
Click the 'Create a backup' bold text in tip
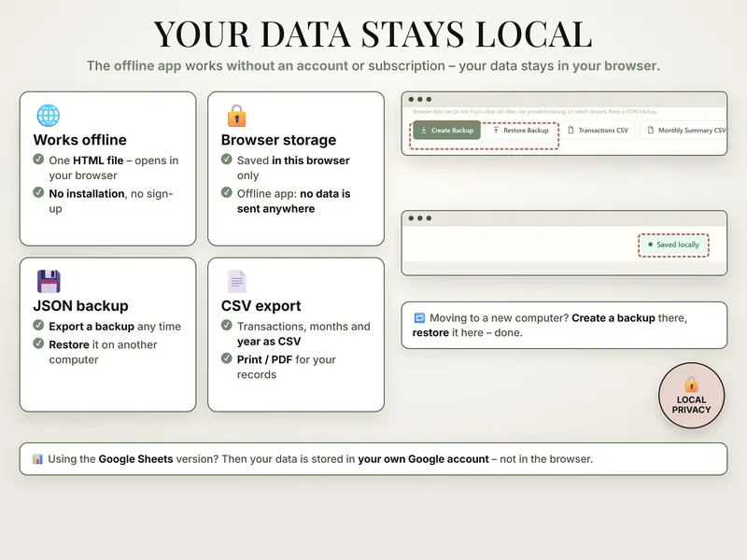[613, 318]
